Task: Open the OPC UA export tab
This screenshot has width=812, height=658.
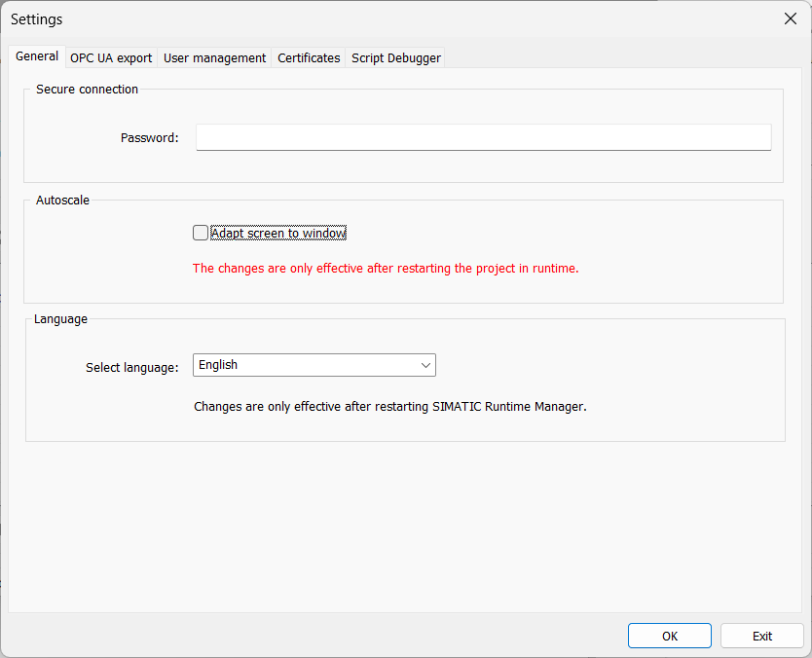Action: (111, 58)
